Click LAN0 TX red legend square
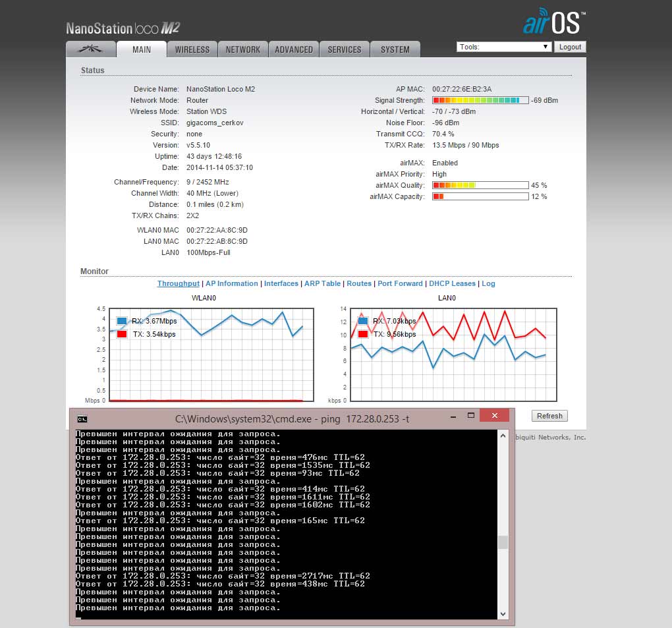672x628 pixels. [363, 334]
